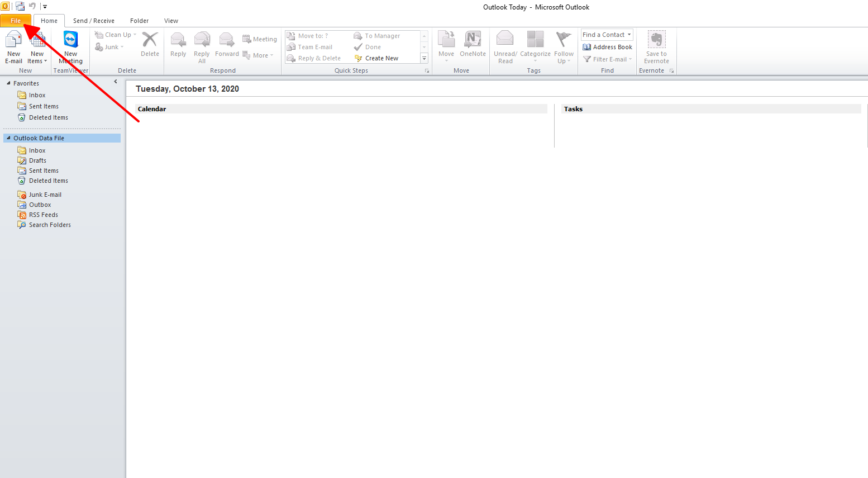This screenshot has height=478, width=868.
Task: Click the Forward button
Action: 227,44
